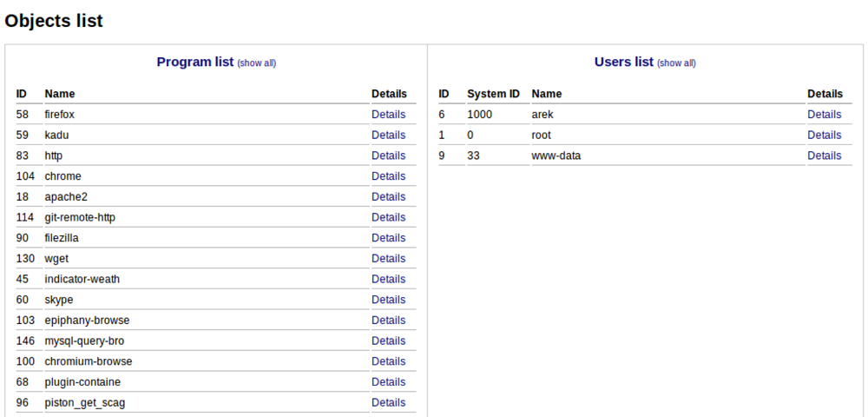View Details of http program
The image size is (868, 417).
point(388,156)
